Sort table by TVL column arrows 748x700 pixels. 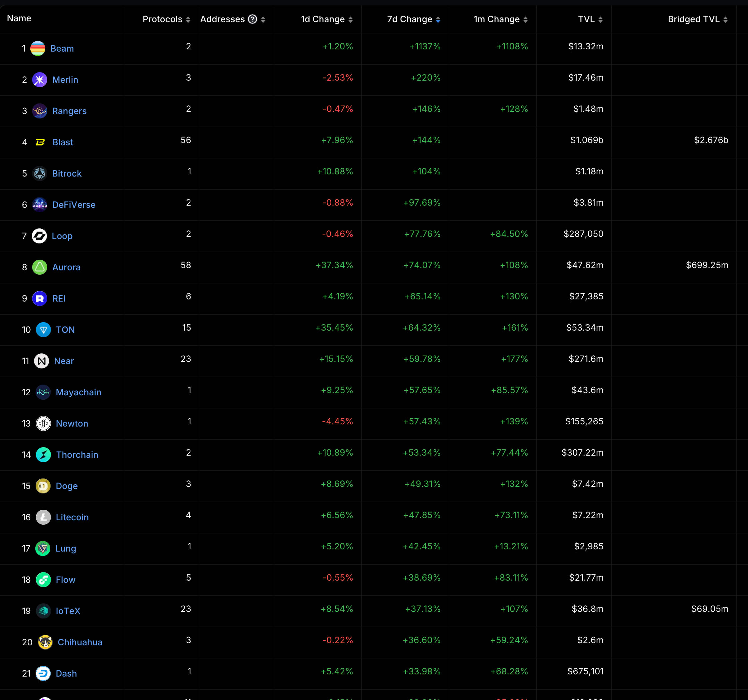[x=601, y=20]
